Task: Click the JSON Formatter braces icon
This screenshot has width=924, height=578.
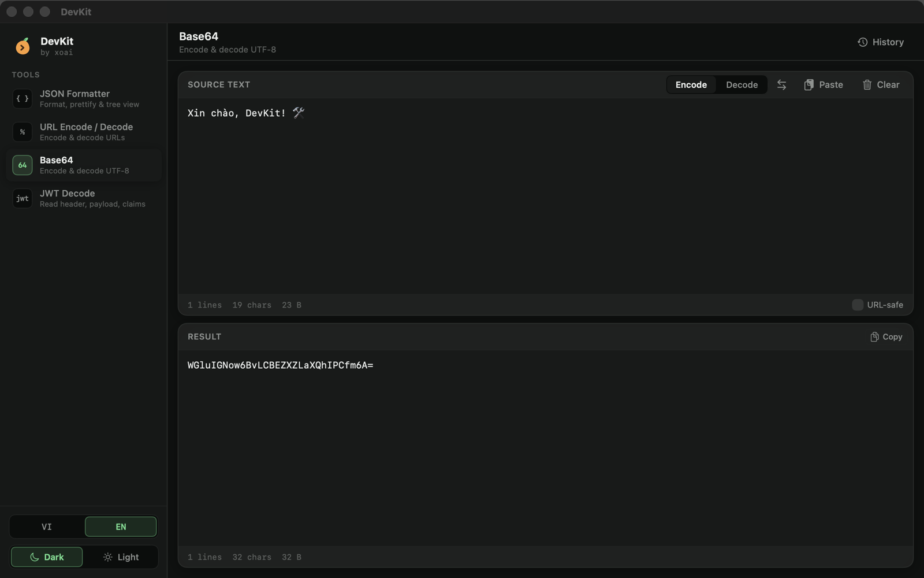Action: tap(23, 99)
